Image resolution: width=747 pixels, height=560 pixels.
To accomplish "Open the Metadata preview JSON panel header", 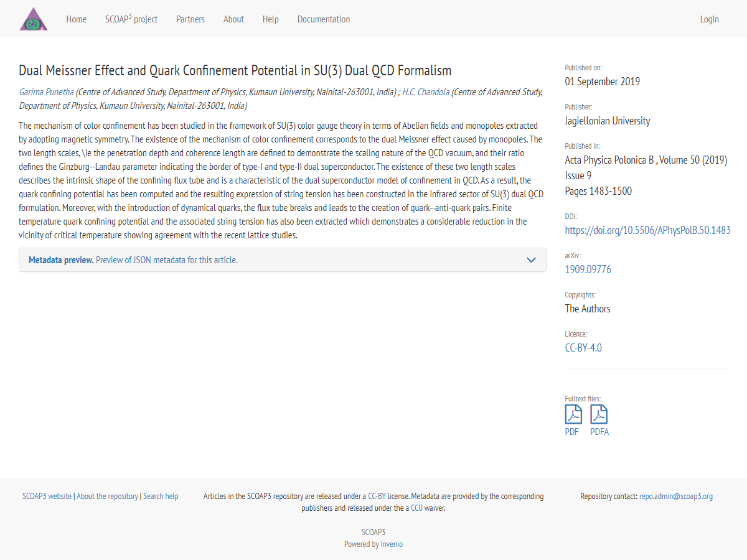I will [133, 260].
